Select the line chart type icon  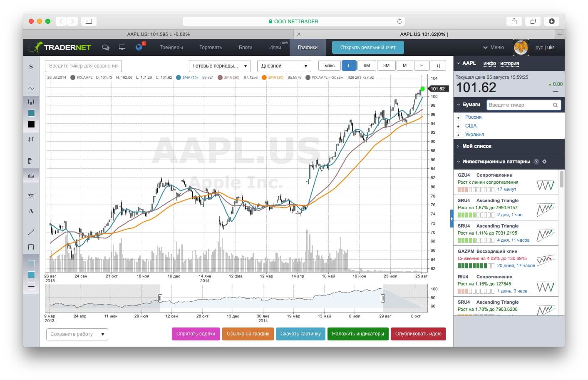click(31, 88)
